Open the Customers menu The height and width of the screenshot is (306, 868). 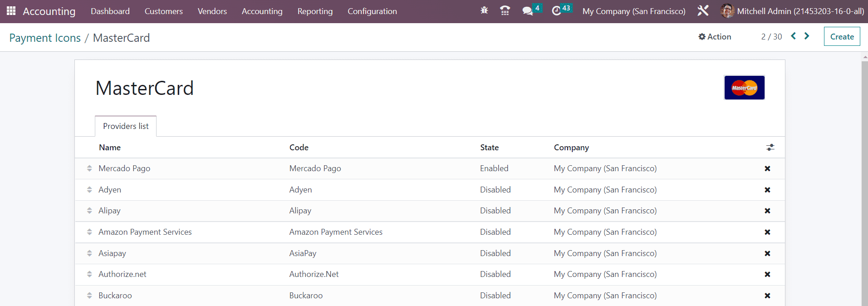[164, 11]
